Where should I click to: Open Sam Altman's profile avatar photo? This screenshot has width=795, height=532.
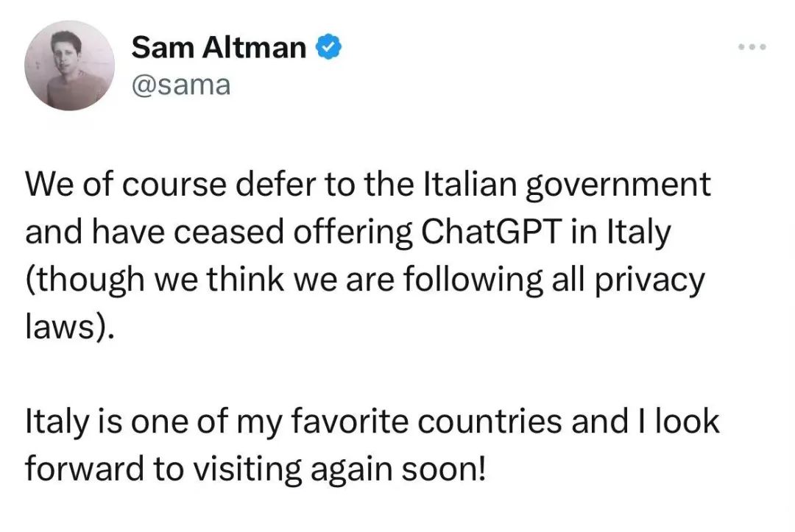point(69,66)
